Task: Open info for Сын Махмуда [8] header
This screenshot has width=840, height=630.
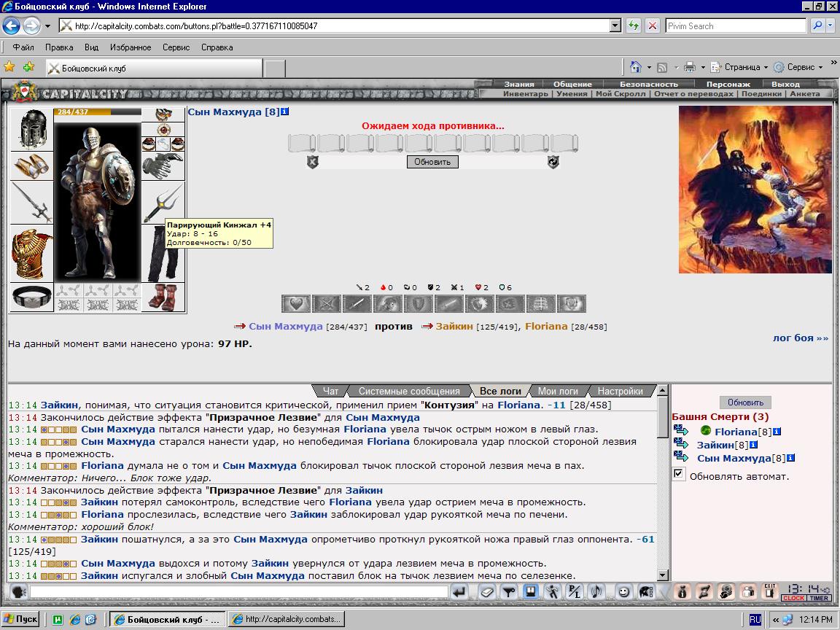Action: tap(285, 112)
